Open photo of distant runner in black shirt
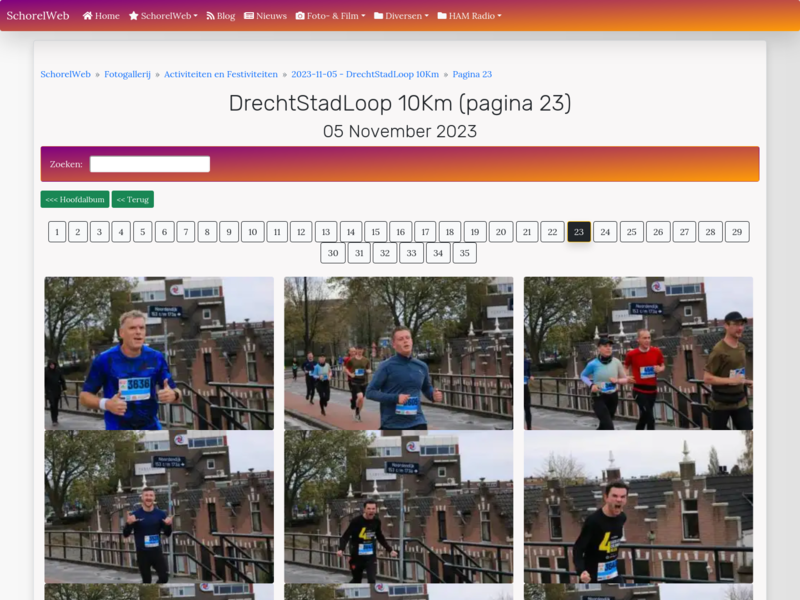 click(x=398, y=507)
